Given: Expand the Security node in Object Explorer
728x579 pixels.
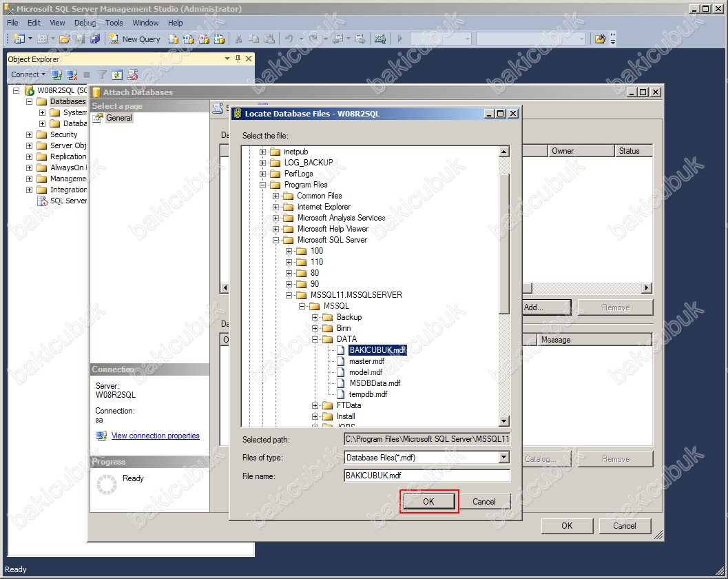Looking at the screenshot, I should 29,135.
